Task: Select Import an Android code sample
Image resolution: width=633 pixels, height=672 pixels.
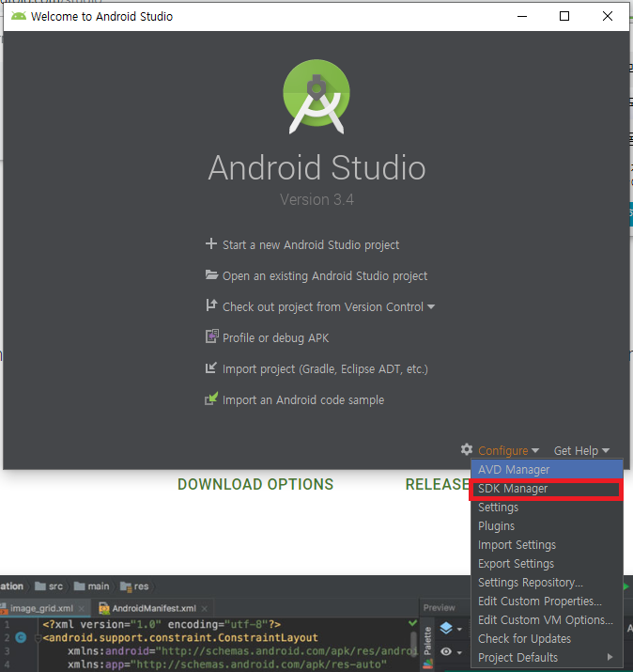Action: click(303, 399)
